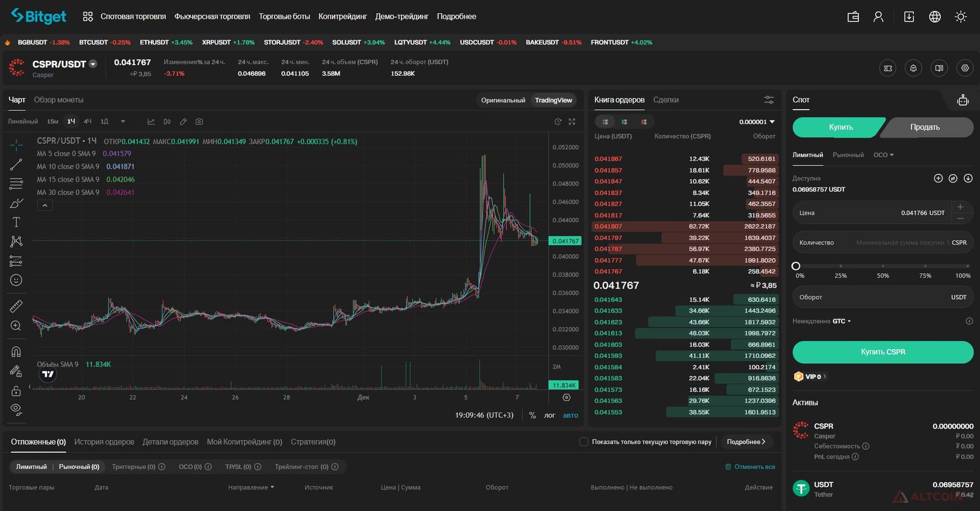Open the Обзор монеты tab
Screen dimensions: 980x511
59,100
